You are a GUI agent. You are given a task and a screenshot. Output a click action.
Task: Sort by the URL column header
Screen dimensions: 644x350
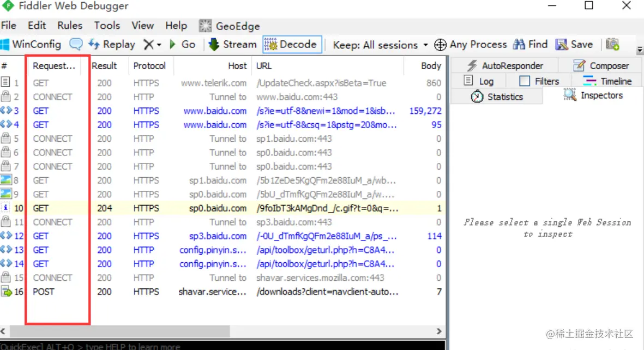point(264,66)
